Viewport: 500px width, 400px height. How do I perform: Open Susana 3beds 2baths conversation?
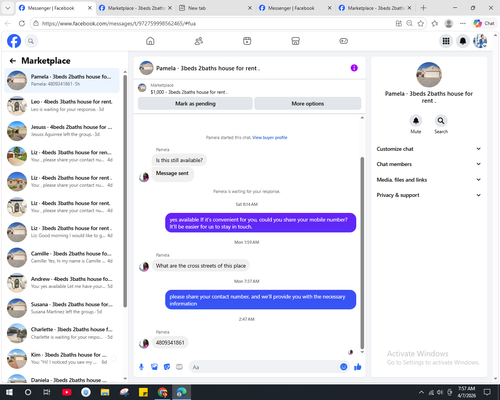pyautogui.click(x=62, y=308)
